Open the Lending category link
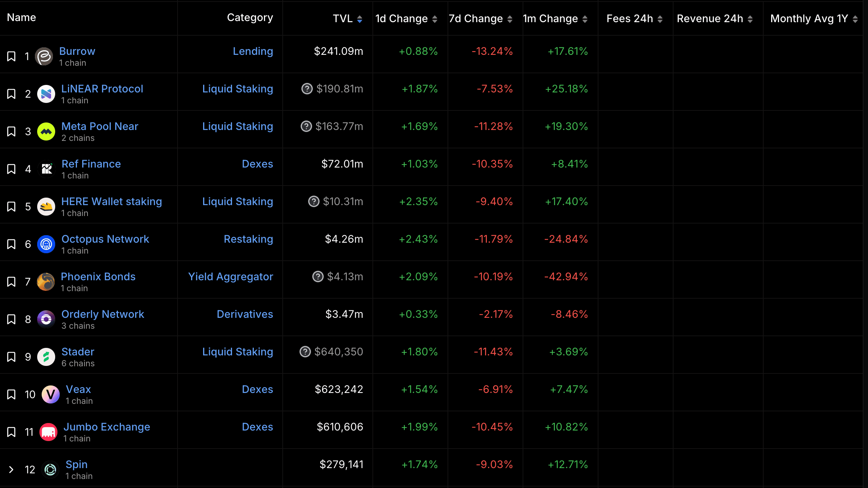The height and width of the screenshot is (488, 868). 253,51
